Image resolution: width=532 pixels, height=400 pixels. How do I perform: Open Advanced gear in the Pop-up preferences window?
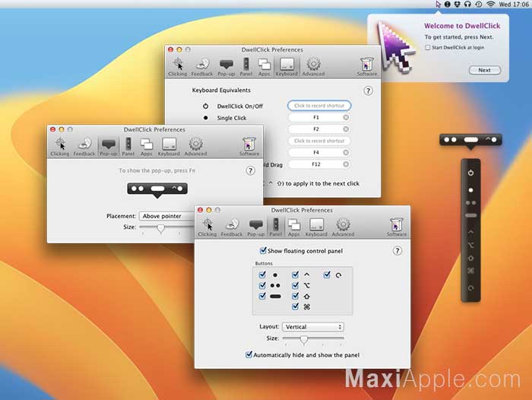click(x=196, y=147)
